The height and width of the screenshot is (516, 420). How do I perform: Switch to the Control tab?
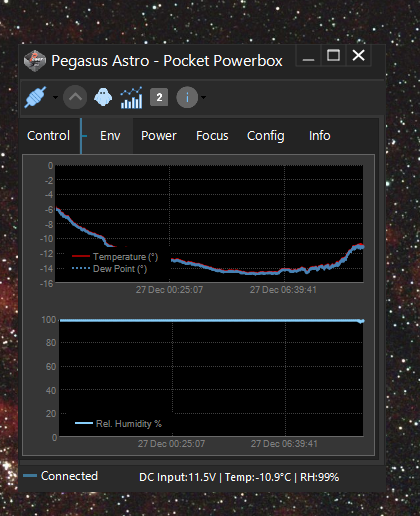(x=48, y=136)
